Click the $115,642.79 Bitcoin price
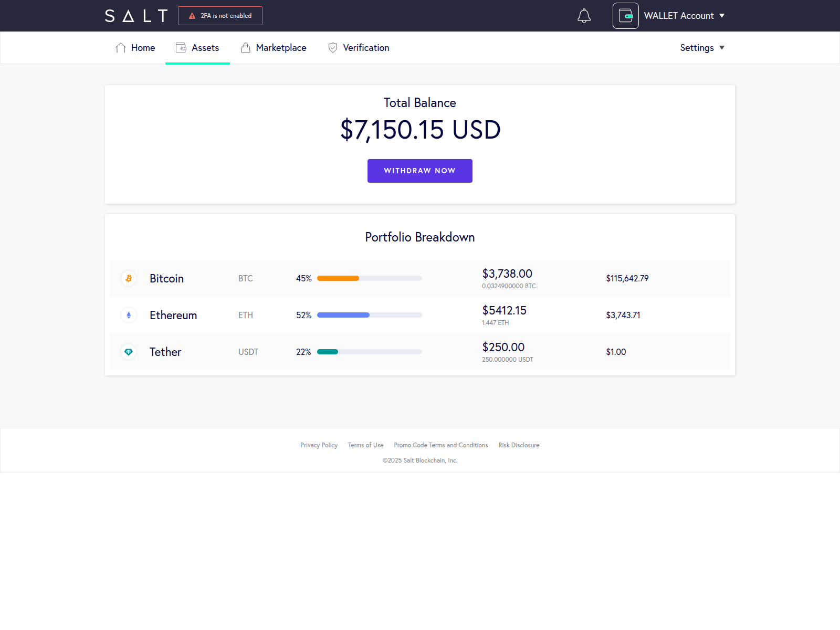840x630 pixels. tap(627, 278)
